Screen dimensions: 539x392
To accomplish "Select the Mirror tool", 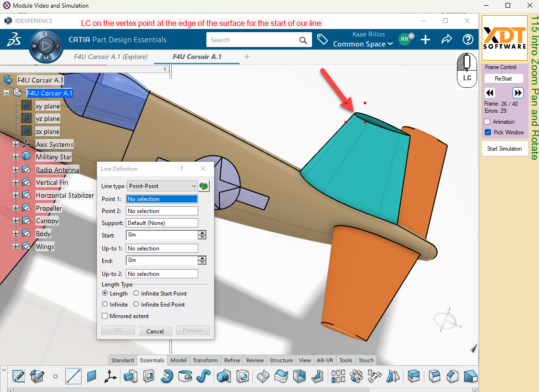I will 393,376.
